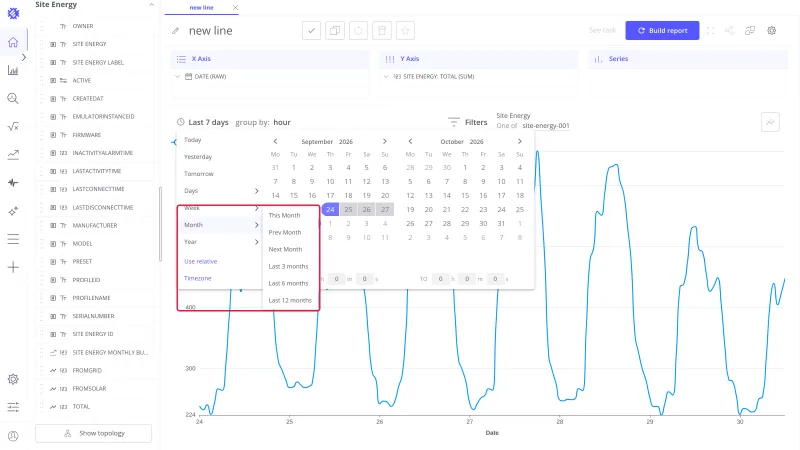The height and width of the screenshot is (450, 800).
Task: Click the archive box toolbar button
Action: 382,31
